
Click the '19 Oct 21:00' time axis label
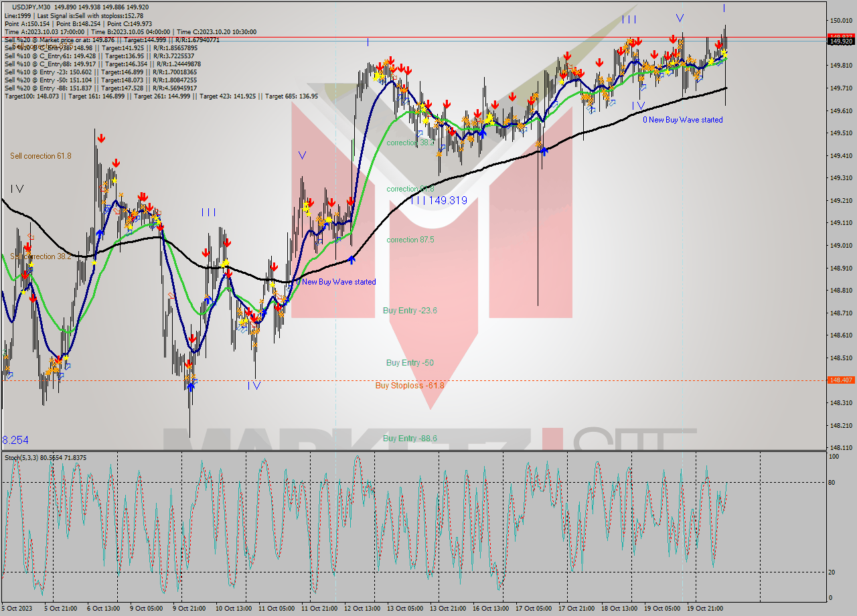704,609
